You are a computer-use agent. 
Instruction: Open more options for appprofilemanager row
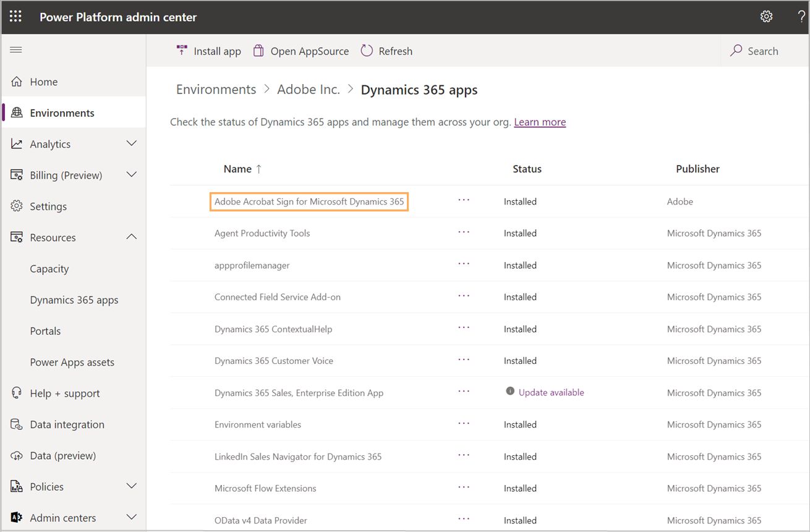click(464, 263)
